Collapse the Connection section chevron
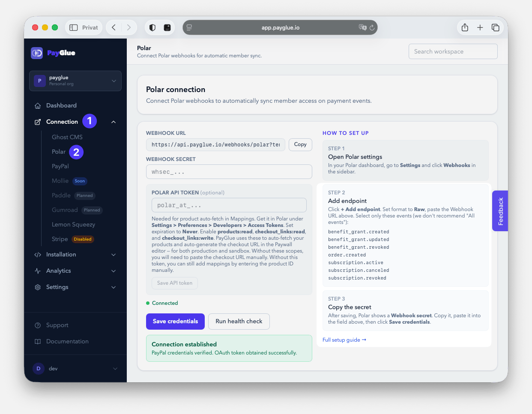Screen dimensions: 532x414 [x=114, y=122]
